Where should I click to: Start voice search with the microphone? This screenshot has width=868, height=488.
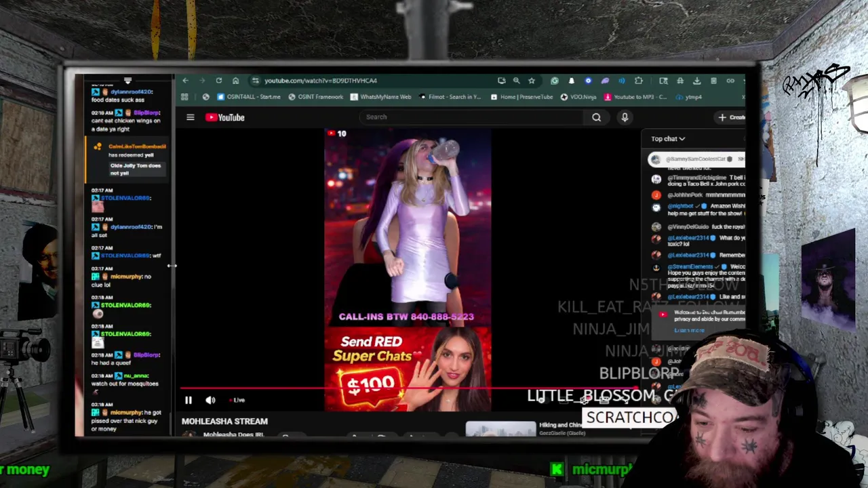coord(625,117)
